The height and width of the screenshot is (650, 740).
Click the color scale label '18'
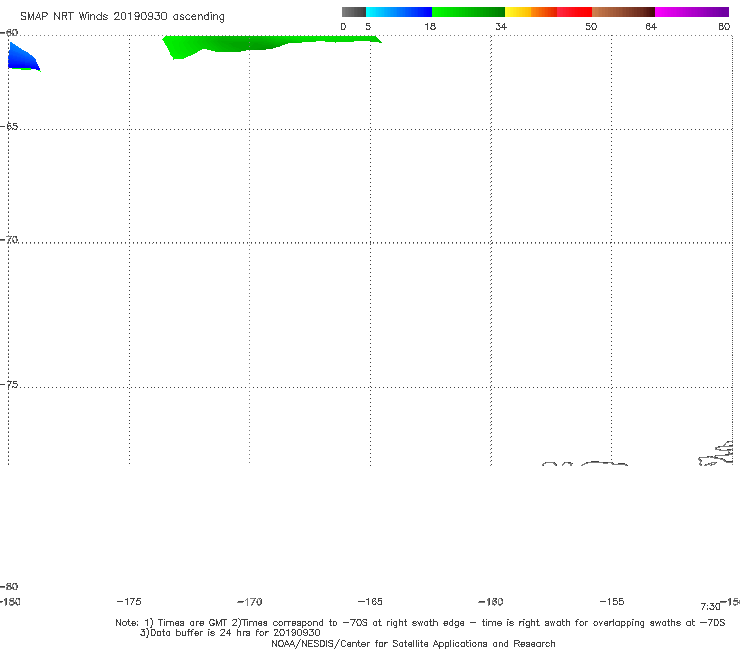coord(430,26)
